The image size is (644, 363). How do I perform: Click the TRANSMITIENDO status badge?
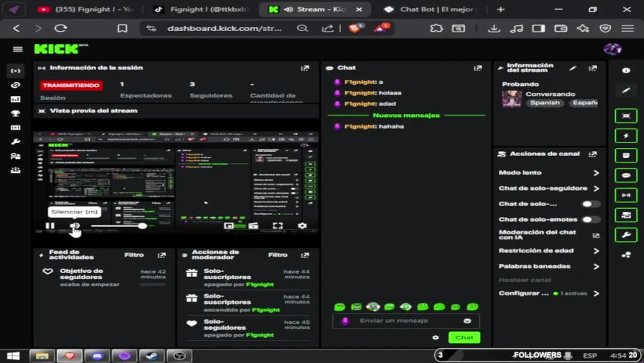coord(71,86)
